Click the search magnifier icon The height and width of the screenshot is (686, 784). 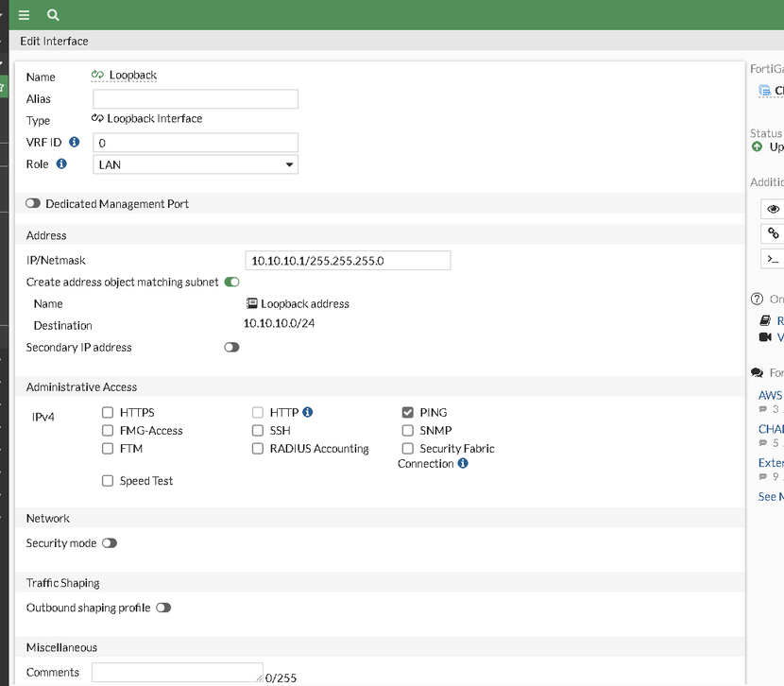point(53,15)
